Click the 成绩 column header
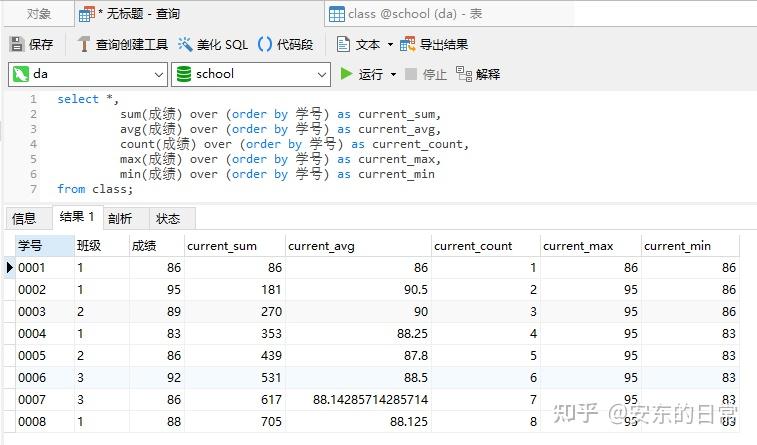The image size is (757, 445). tap(157, 246)
